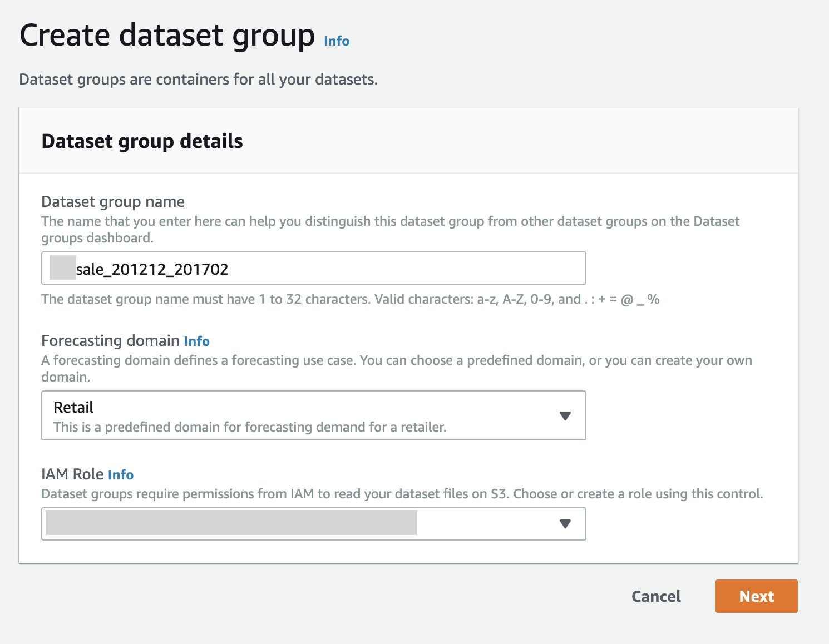Click the dataset groups dashboard description text

[x=389, y=229]
